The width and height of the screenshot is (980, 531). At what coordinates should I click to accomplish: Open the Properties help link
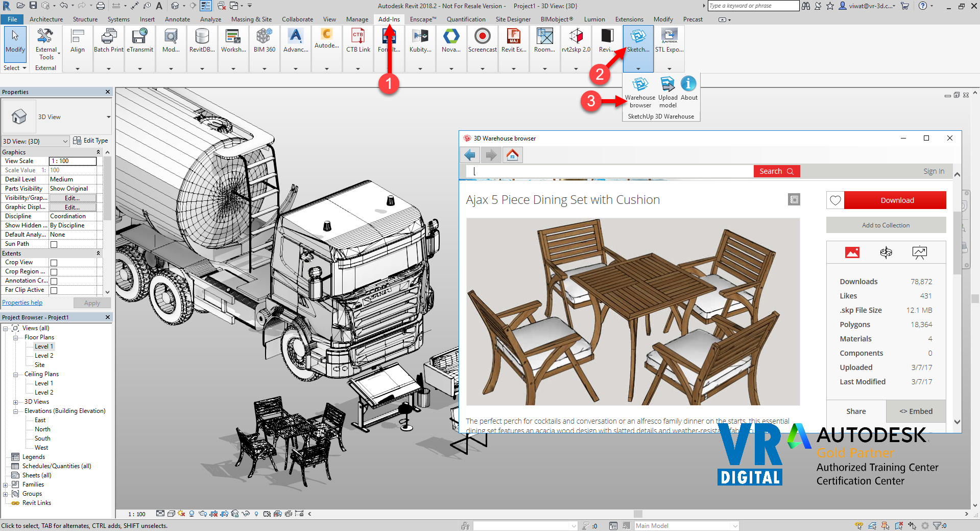click(22, 303)
